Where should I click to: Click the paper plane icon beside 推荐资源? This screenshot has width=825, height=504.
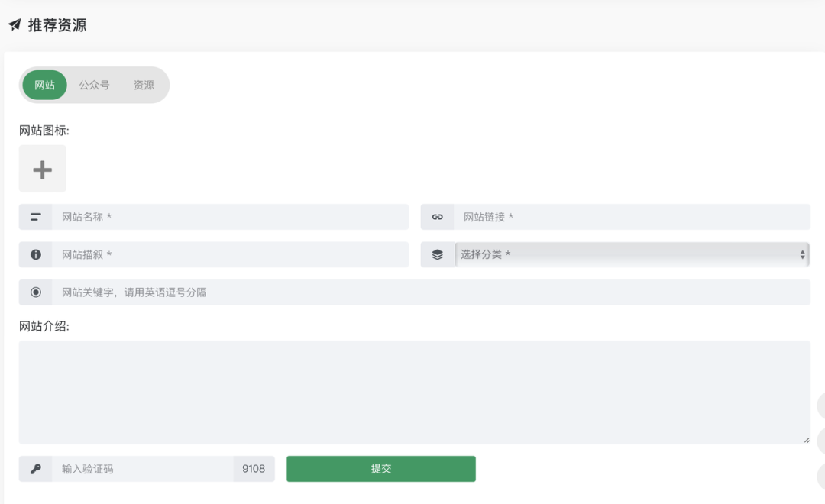pyautogui.click(x=15, y=25)
